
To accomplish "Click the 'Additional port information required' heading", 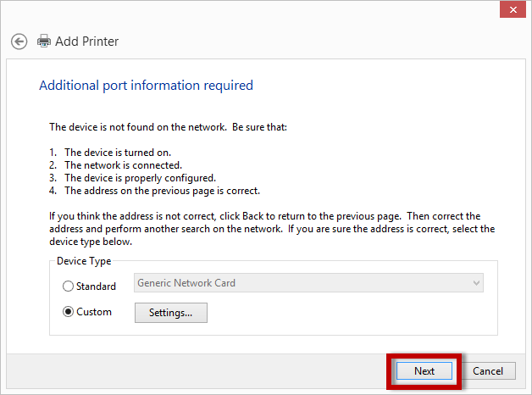I will click(x=146, y=86).
